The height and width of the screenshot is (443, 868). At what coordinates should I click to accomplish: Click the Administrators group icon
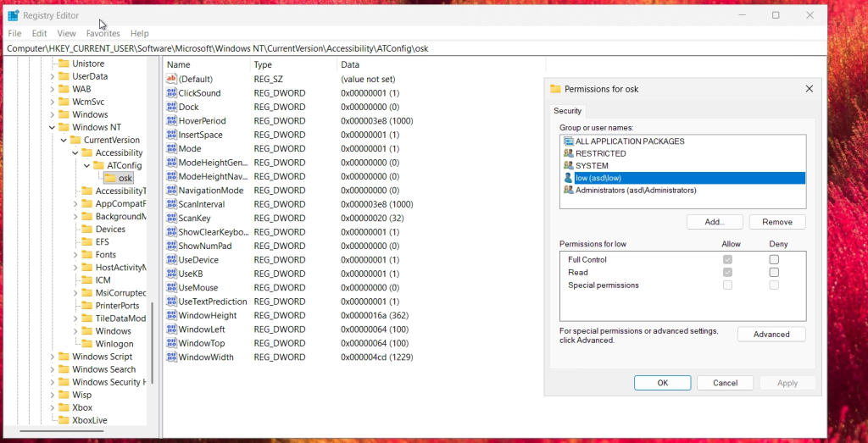tap(568, 191)
